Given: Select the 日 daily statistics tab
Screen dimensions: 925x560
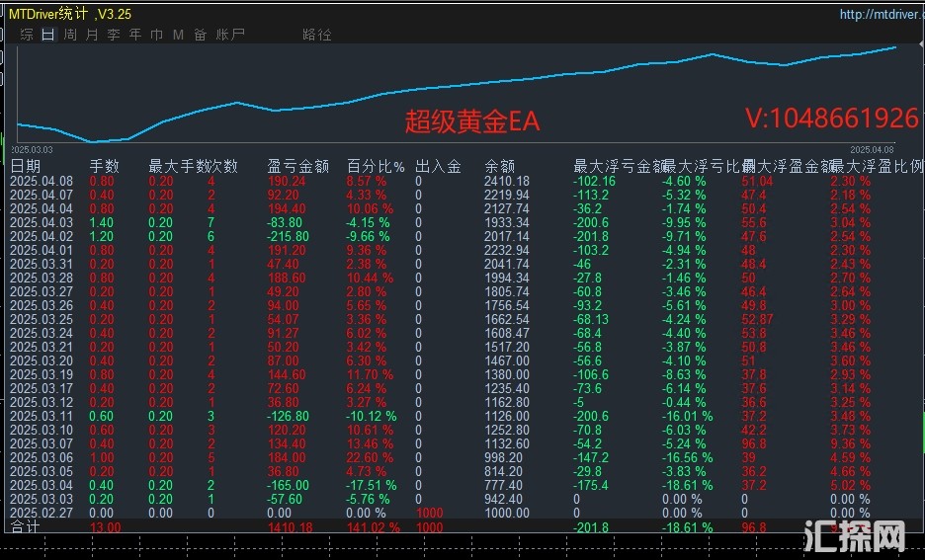Looking at the screenshot, I should pyautogui.click(x=48, y=35).
